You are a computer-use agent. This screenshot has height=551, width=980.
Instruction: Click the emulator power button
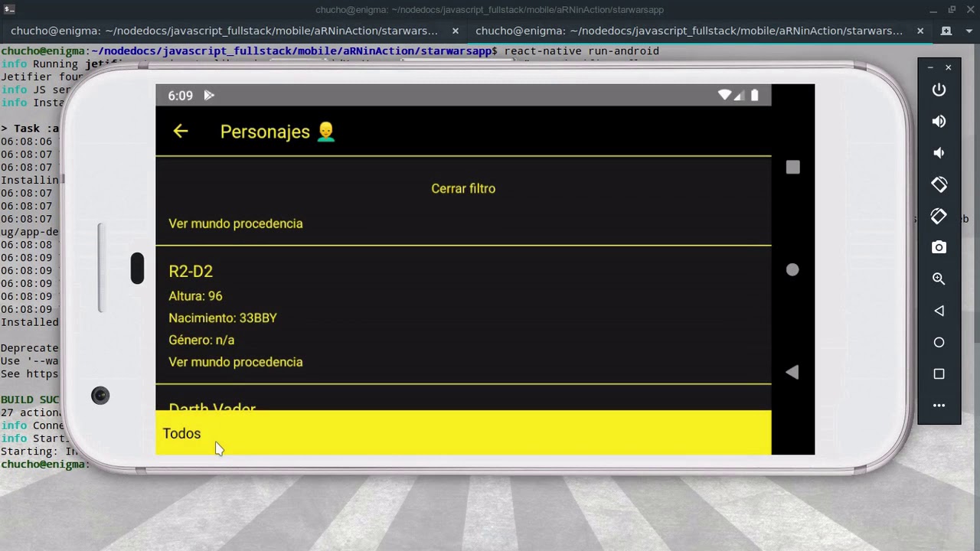pyautogui.click(x=939, y=90)
